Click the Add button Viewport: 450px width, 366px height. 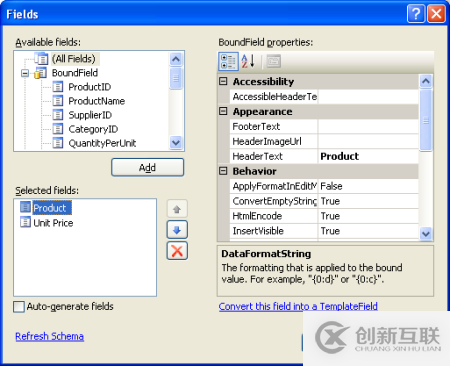(147, 167)
